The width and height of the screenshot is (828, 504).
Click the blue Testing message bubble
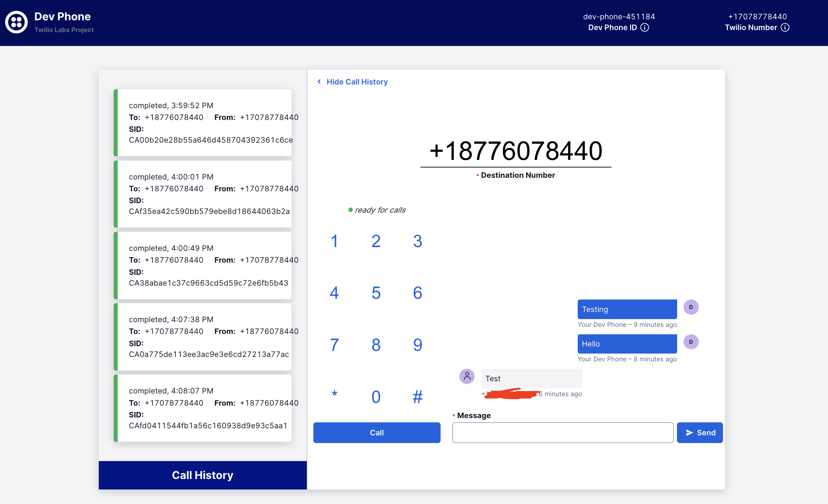(627, 309)
